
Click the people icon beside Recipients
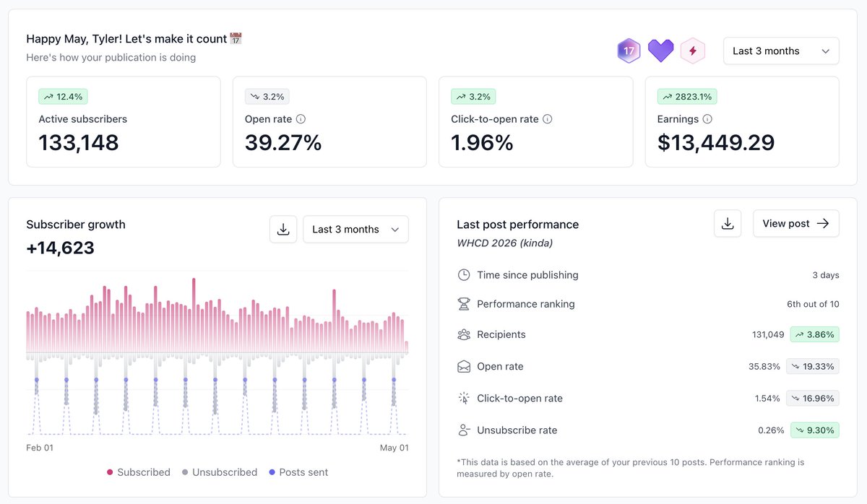click(464, 334)
